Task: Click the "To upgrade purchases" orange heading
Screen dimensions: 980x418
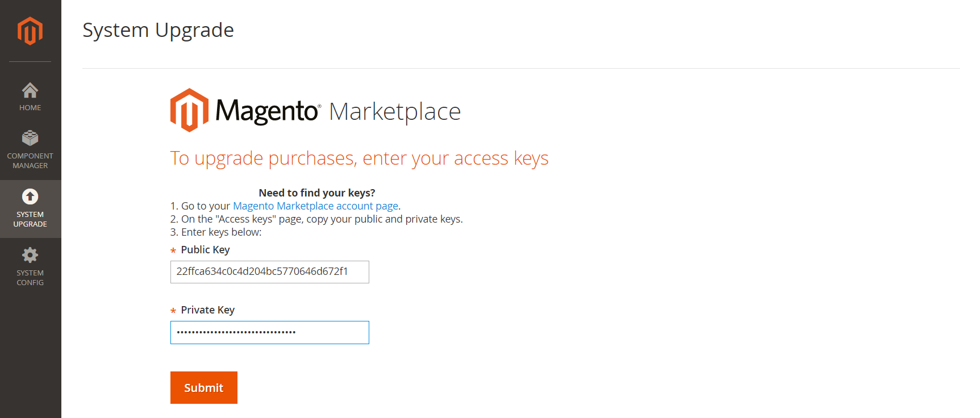Action: [359, 158]
